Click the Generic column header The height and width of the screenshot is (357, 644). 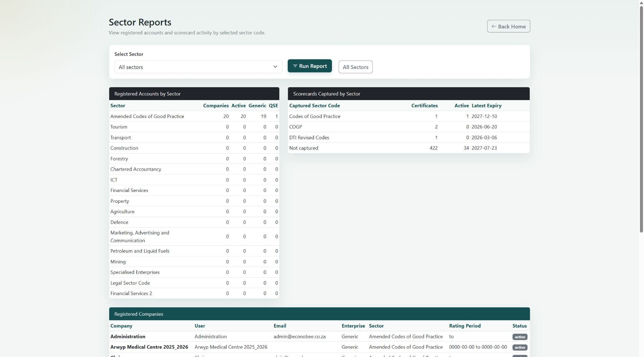[257, 105]
